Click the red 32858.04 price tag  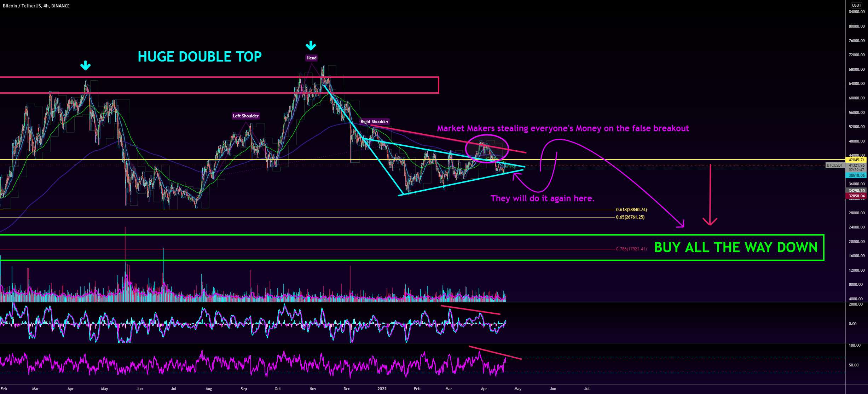856,196
